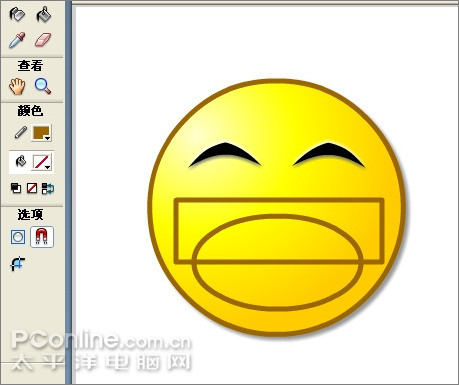This screenshot has height=385, width=459.
Task: Select the Paint Bucket tool in top row
Action: coord(44,15)
